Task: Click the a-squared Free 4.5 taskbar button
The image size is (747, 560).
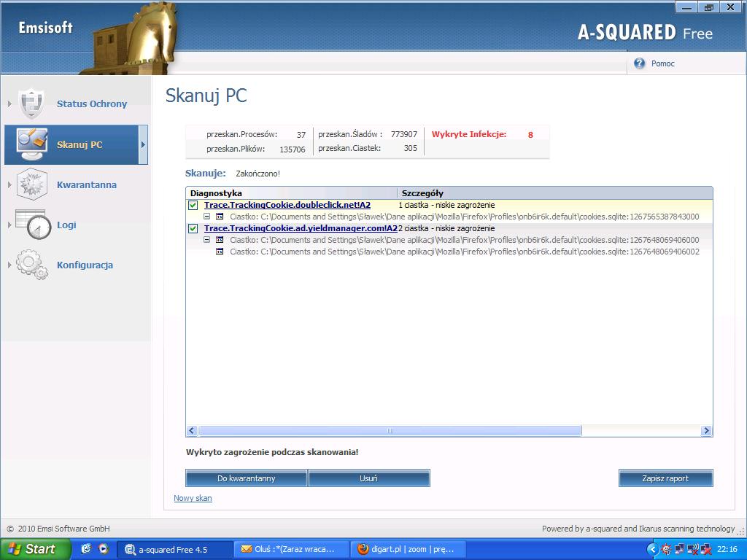Action: tap(175, 550)
